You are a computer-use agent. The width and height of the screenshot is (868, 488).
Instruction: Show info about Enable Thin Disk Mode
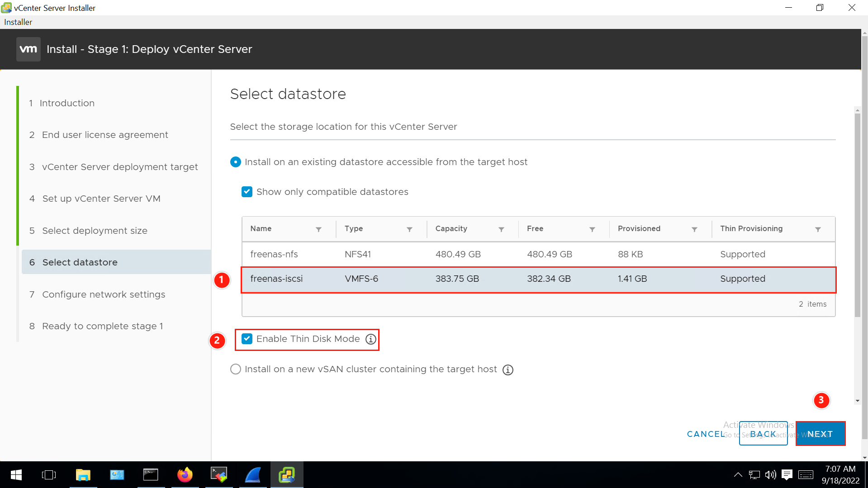371,339
